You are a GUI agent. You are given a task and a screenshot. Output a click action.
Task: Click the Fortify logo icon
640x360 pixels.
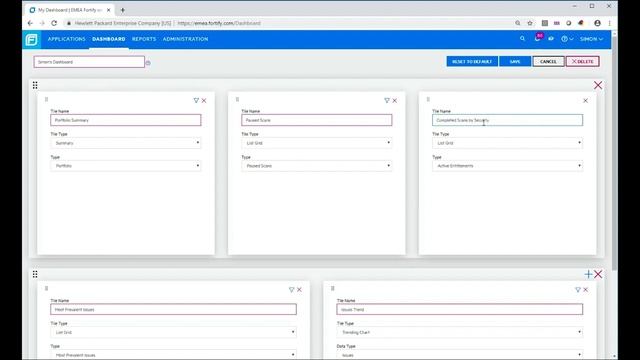[31, 40]
